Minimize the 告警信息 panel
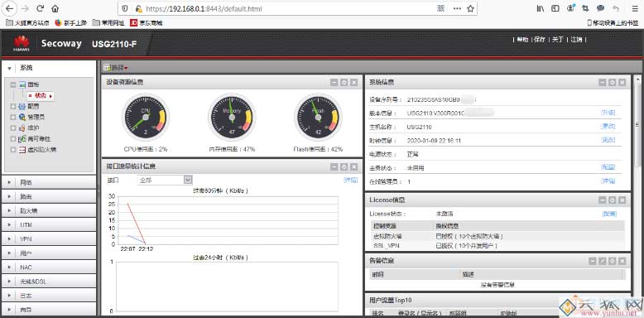This screenshot has height=318, width=644. coord(592,261)
